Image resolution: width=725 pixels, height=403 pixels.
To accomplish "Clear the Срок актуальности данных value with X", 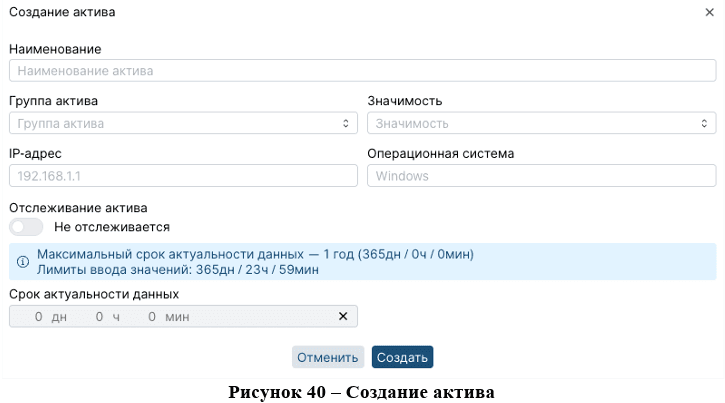I will (343, 317).
